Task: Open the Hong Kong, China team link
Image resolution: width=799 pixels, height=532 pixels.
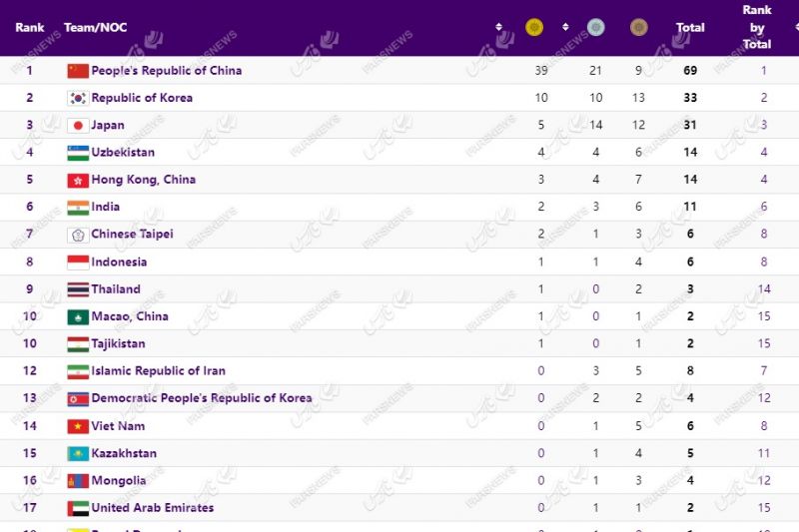Action: 143,180
